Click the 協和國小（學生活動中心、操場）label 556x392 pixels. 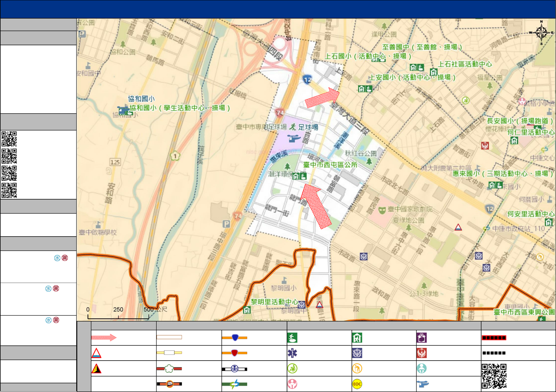pyautogui.click(x=180, y=108)
